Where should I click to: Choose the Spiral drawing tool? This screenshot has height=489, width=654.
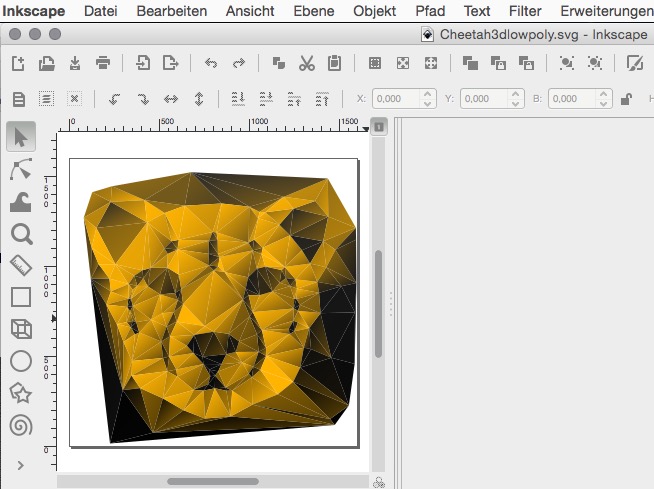click(x=21, y=426)
